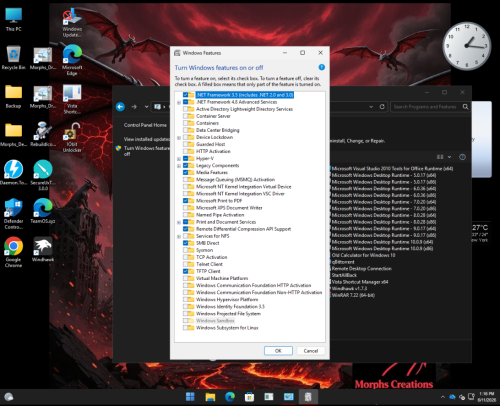Image resolution: width=500 pixels, height=406 pixels.
Task: Expand the Legacy Components node
Action: [179, 166]
